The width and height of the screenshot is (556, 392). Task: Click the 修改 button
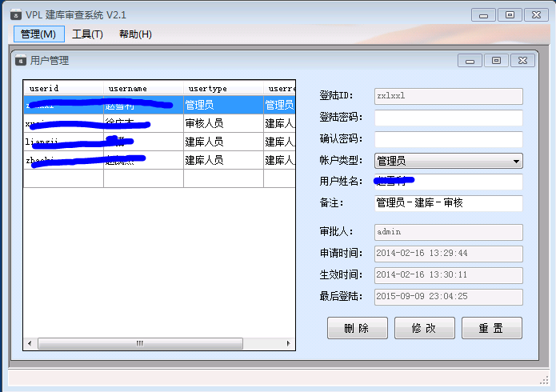tap(425, 328)
